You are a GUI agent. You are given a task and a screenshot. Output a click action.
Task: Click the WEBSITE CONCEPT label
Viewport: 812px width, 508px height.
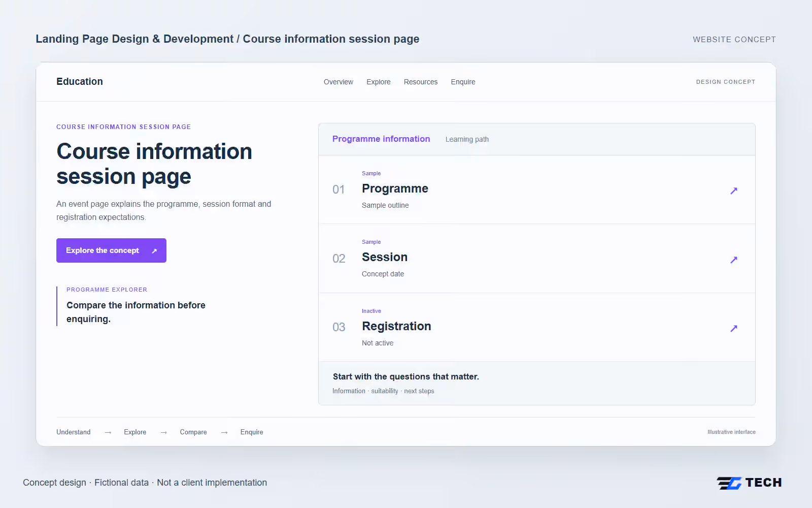click(x=734, y=40)
